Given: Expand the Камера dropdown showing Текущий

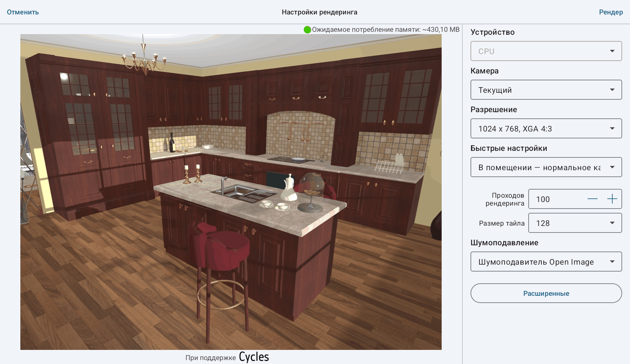Looking at the screenshot, I should 546,90.
